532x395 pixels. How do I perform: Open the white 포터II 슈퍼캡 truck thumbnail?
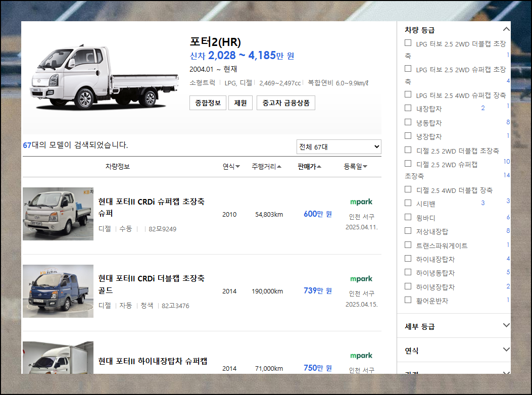[58, 214]
